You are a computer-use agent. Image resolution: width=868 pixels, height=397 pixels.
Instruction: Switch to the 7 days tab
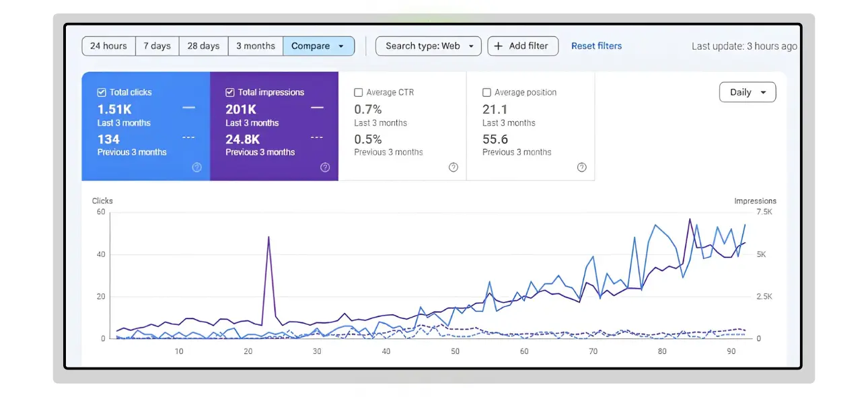coord(157,46)
